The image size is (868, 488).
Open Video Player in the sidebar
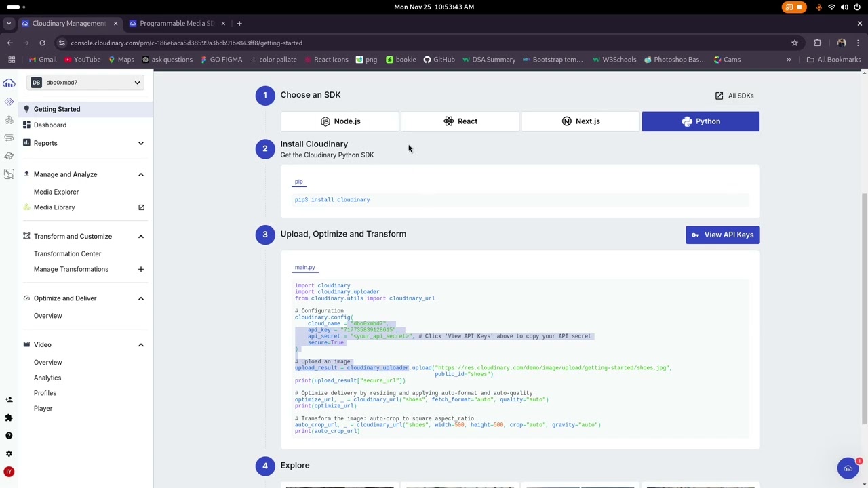tap(43, 409)
